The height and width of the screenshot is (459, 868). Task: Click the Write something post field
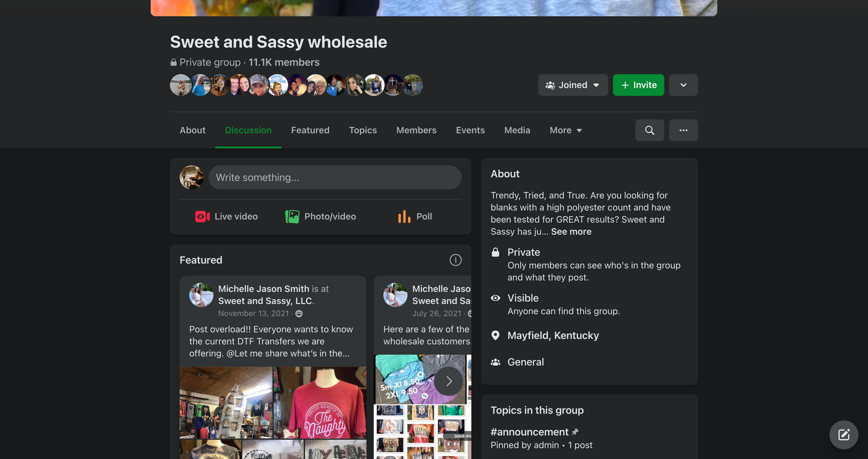(x=335, y=177)
